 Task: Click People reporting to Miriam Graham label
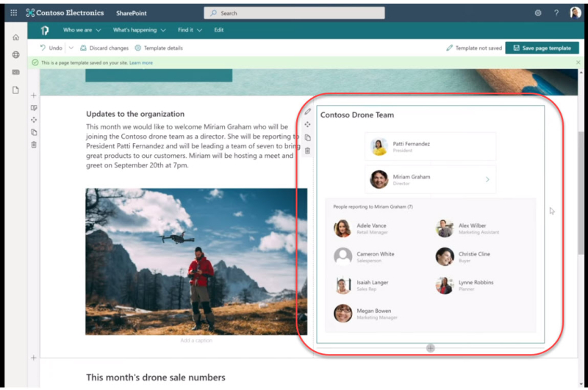point(373,207)
